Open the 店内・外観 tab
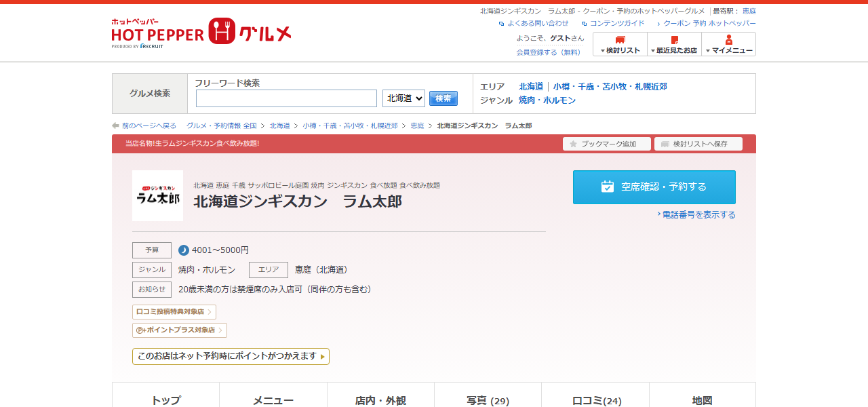This screenshot has height=407, width=868. tap(380, 395)
